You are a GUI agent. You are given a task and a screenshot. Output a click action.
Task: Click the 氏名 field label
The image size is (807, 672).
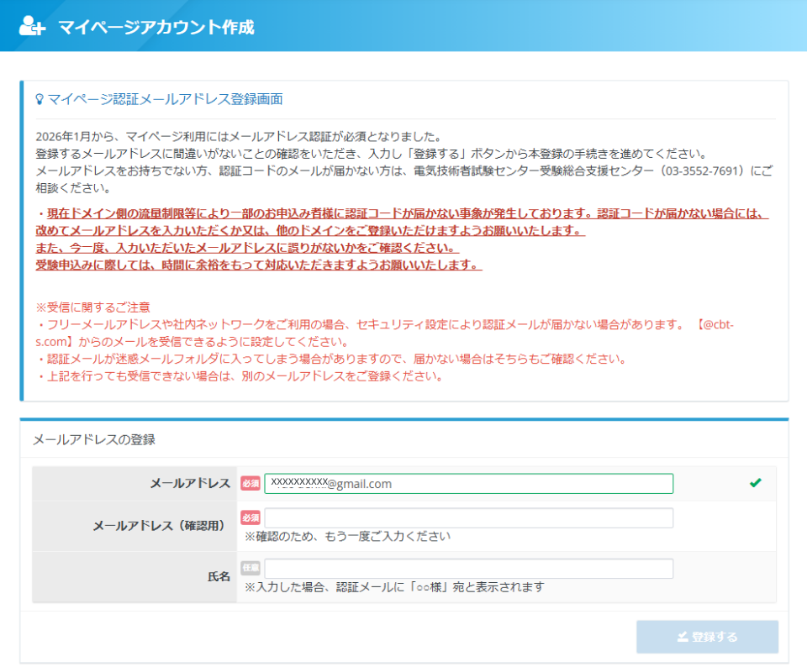coord(219,576)
